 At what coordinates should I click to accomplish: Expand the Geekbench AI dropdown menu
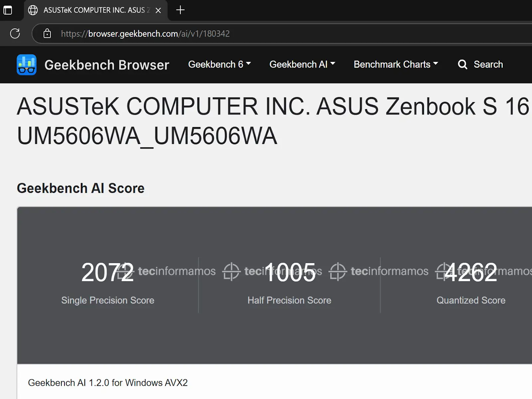click(x=302, y=65)
